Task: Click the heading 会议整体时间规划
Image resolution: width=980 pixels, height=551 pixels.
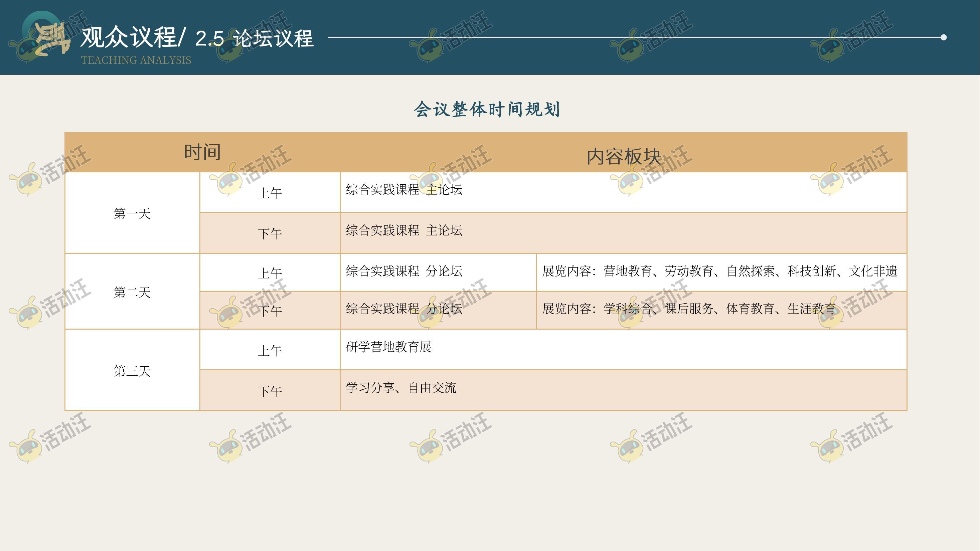Action: click(487, 110)
